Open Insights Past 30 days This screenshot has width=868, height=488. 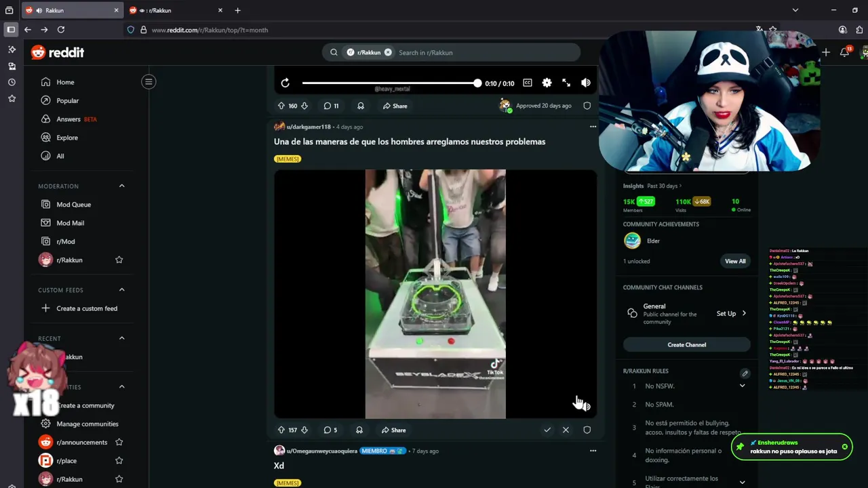tap(652, 186)
